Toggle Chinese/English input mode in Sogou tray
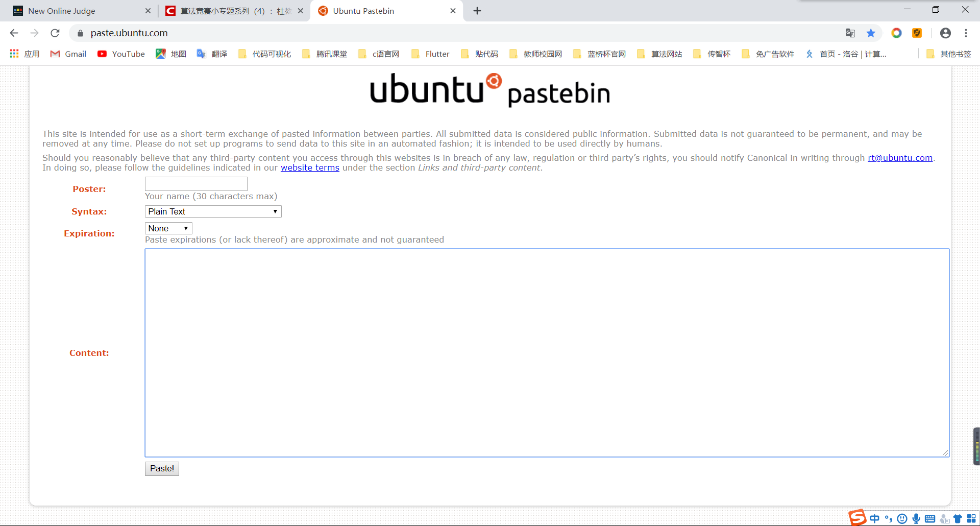The image size is (980, 526). pos(874,518)
